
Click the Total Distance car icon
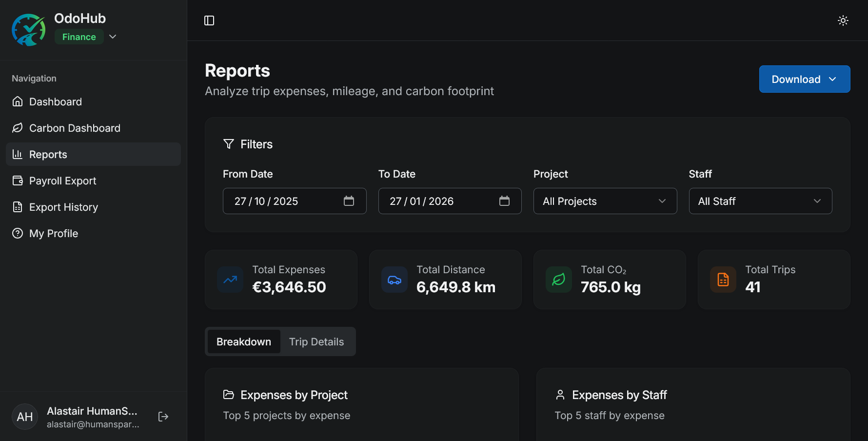pyautogui.click(x=395, y=280)
